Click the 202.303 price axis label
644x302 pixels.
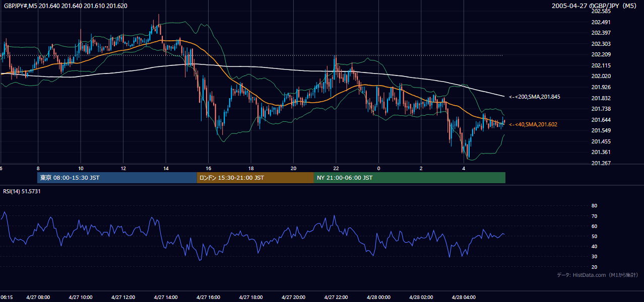pyautogui.click(x=601, y=44)
